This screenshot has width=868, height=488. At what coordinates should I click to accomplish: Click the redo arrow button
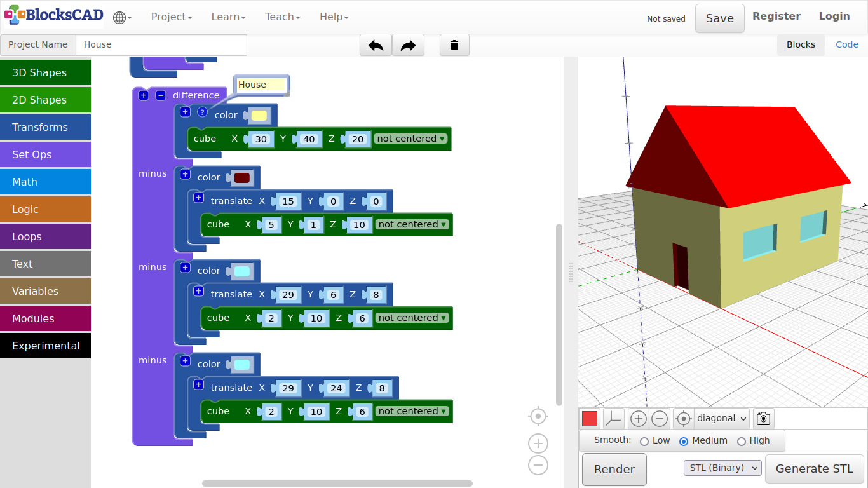tap(408, 45)
